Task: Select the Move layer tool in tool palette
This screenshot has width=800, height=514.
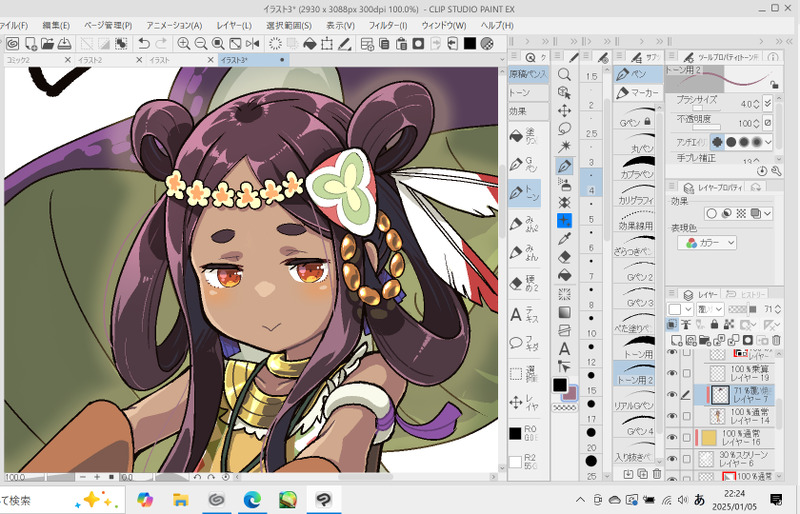Action: pyautogui.click(x=564, y=111)
